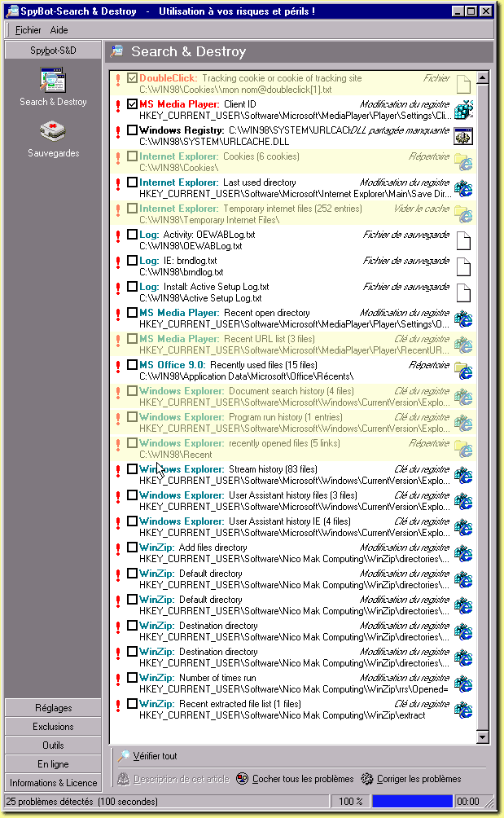Viewport: 504px width, 818px height.
Task: Check the Temporary internet files checkbox
Action: point(132,208)
